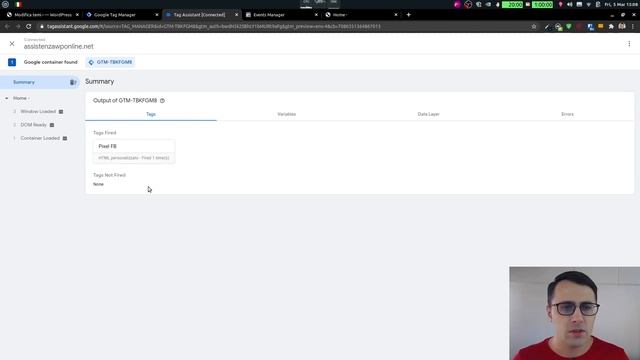Screen dimensions: 640x360
Task: Click icon next to DOM Ready
Action: (x=52, y=125)
